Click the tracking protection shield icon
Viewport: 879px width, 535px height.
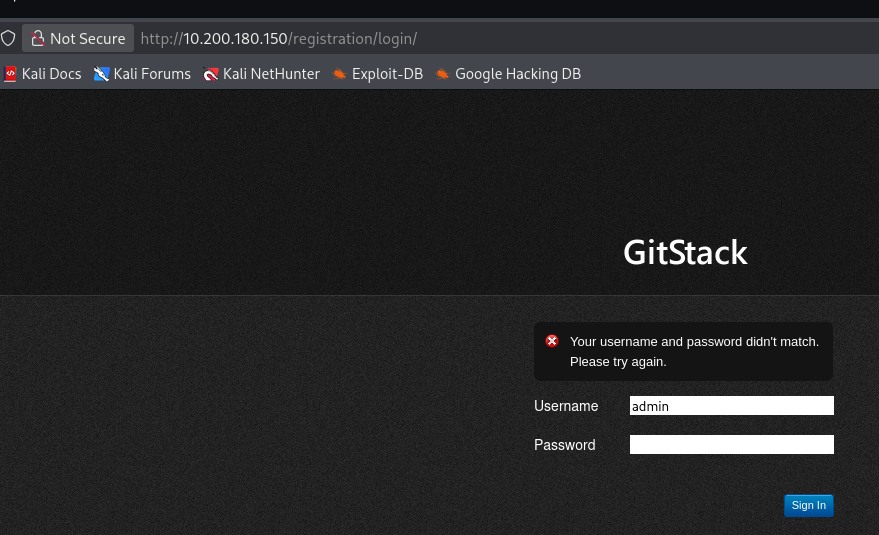coord(8,39)
